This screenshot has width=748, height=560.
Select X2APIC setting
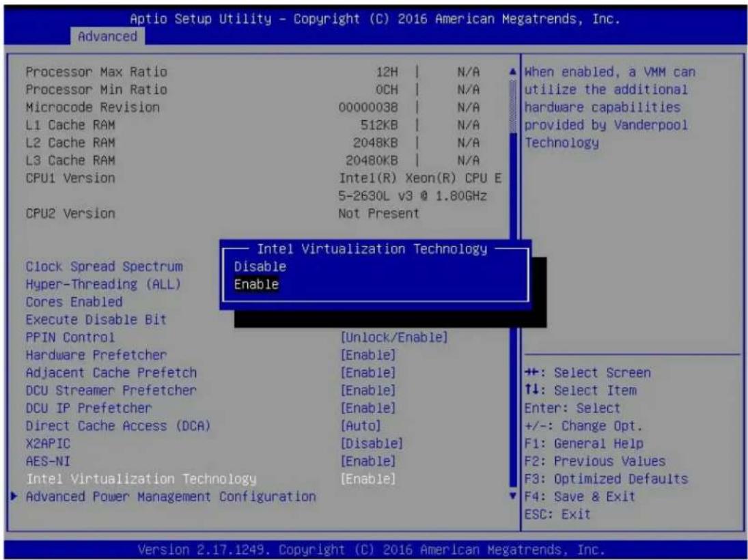click(48, 443)
